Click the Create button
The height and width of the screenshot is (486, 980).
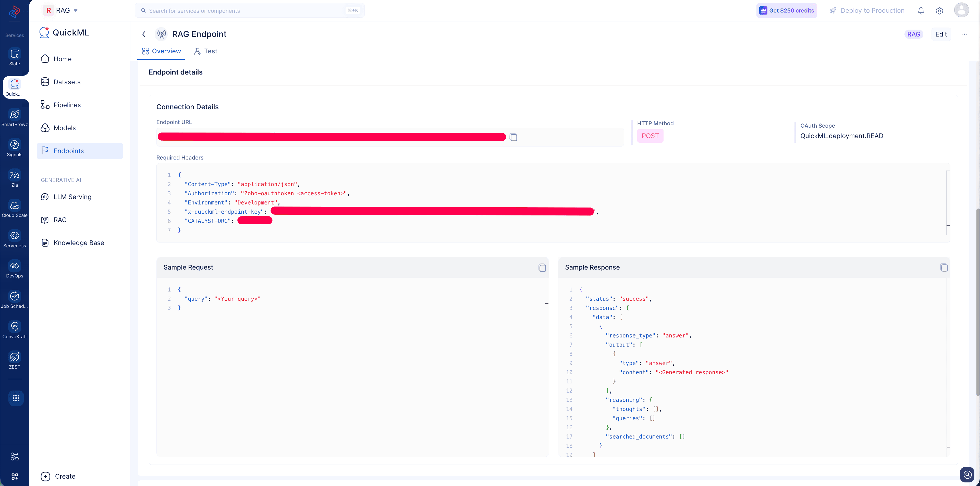tap(58, 476)
